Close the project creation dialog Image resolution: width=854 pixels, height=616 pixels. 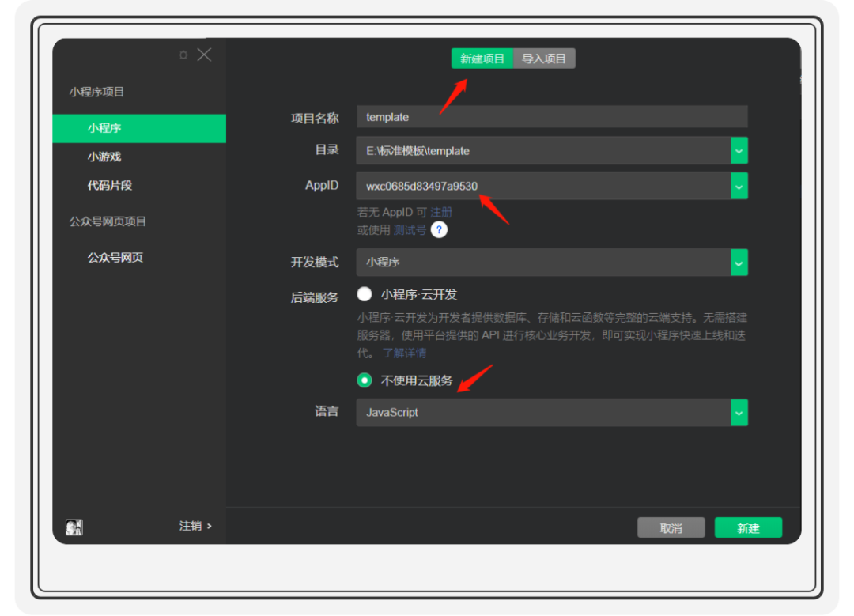point(204,55)
